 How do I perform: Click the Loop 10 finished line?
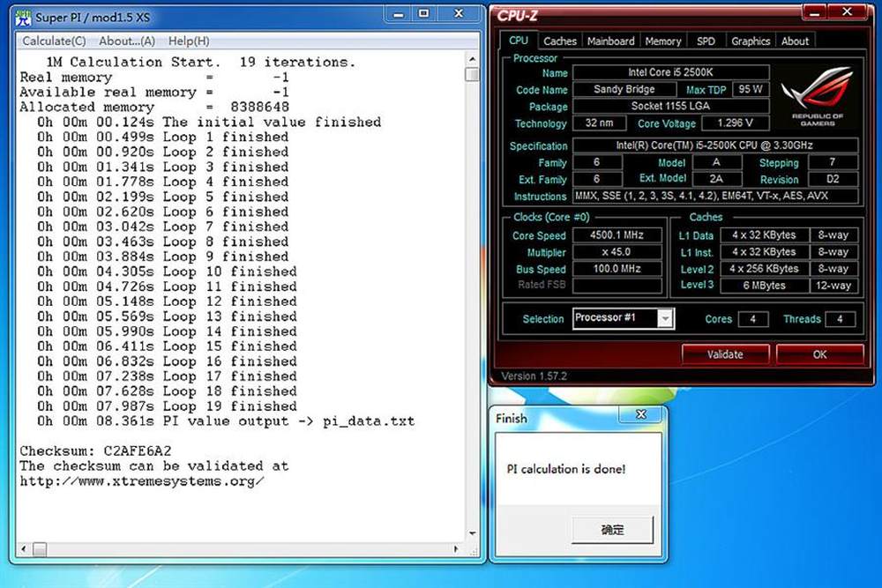[167, 271]
